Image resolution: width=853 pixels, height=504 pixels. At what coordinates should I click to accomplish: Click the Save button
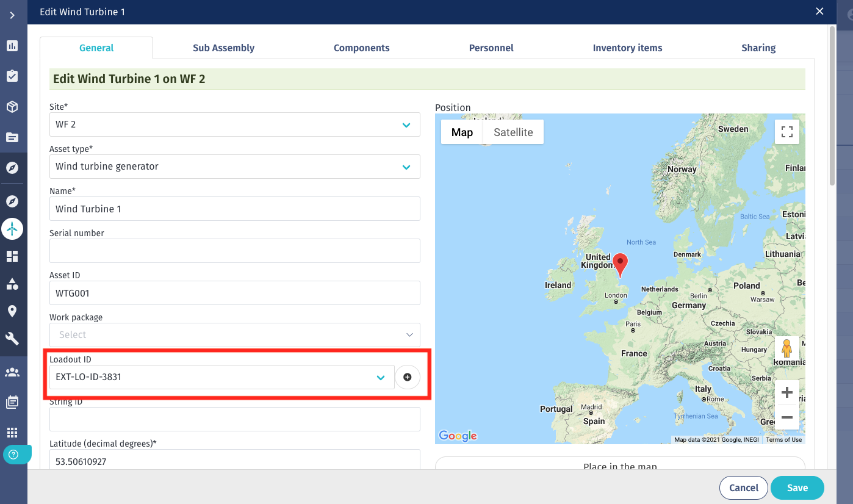[797, 488]
